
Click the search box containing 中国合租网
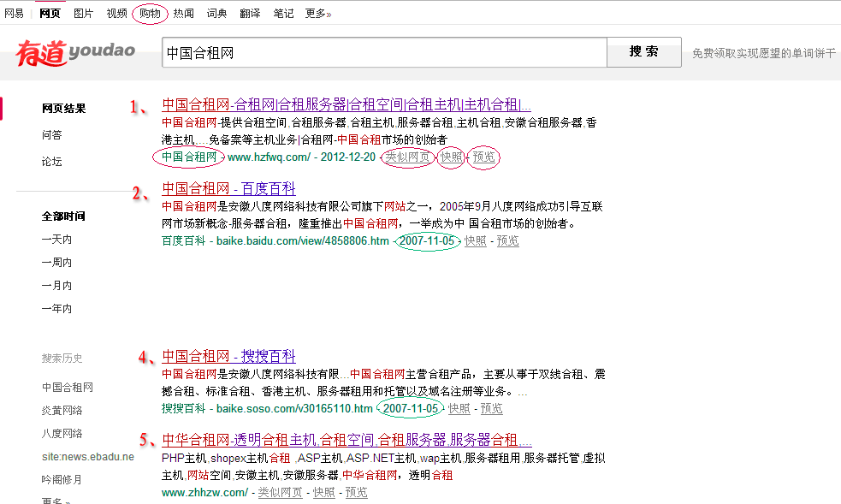click(x=383, y=53)
